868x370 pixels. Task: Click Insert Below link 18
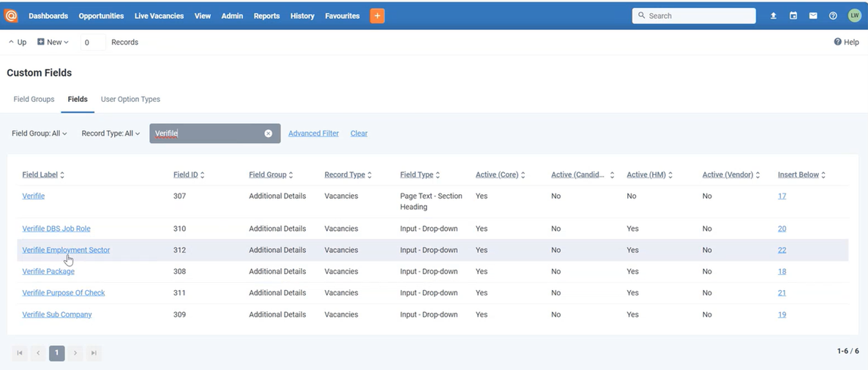coord(782,271)
